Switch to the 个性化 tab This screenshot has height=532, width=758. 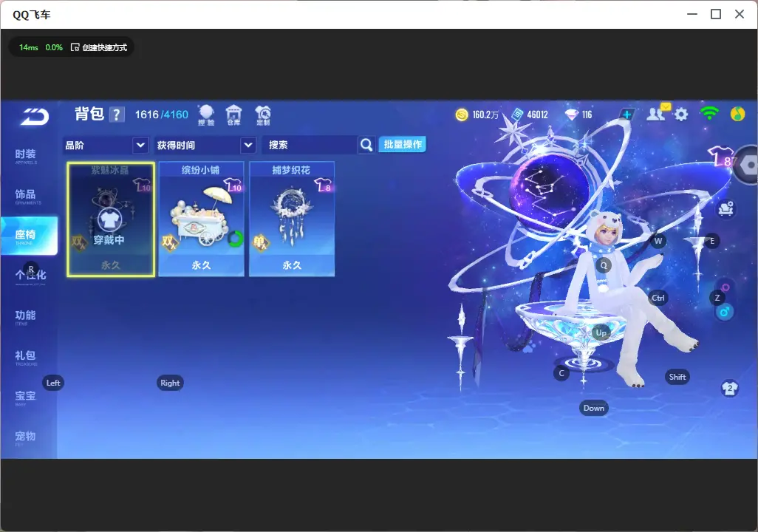click(x=30, y=276)
